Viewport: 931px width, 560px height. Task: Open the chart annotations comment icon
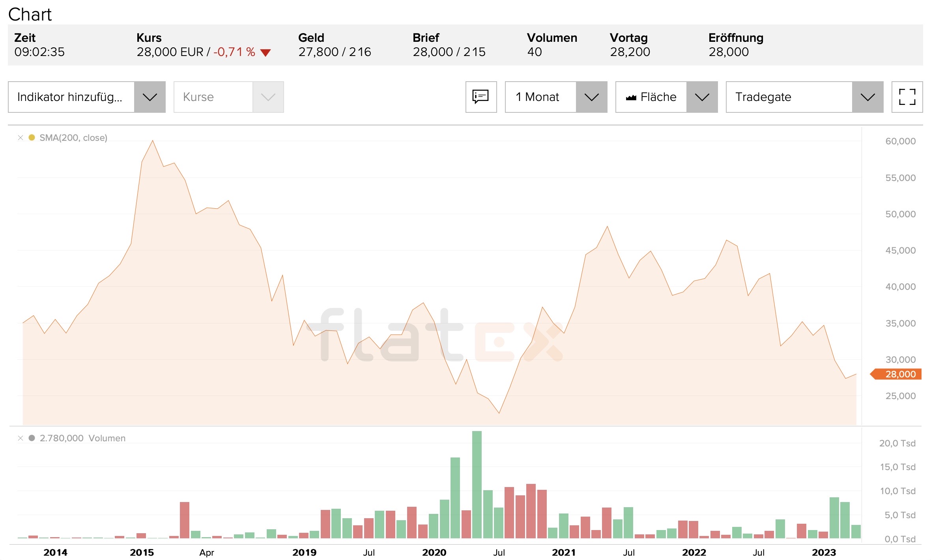point(480,97)
